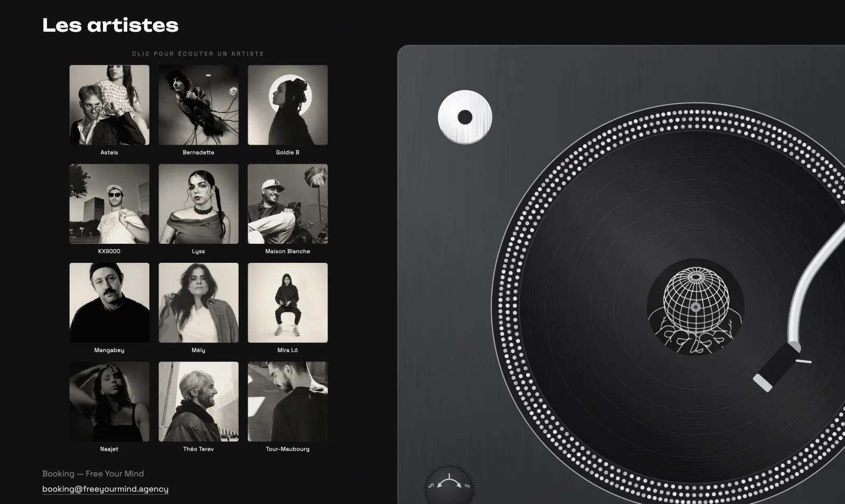Open the Astels artist photo

click(109, 105)
